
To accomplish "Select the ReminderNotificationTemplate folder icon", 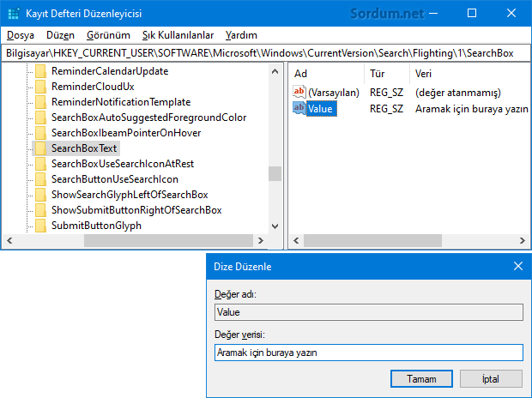I will pyautogui.click(x=40, y=102).
